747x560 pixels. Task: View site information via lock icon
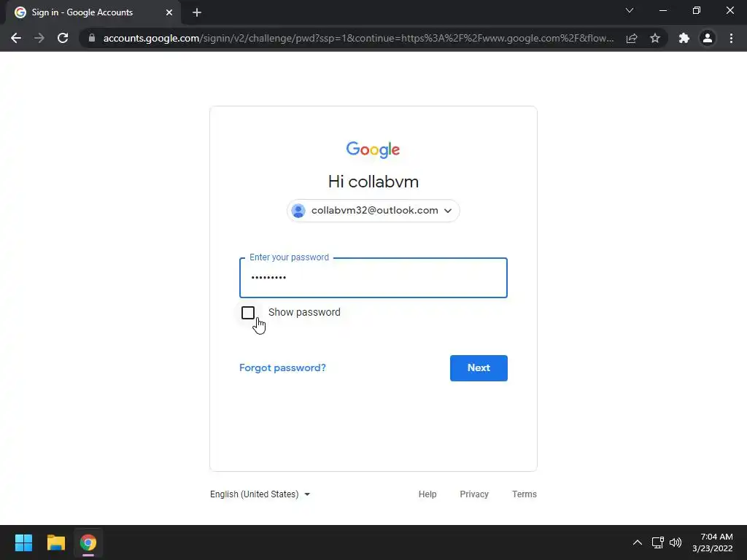coord(92,38)
